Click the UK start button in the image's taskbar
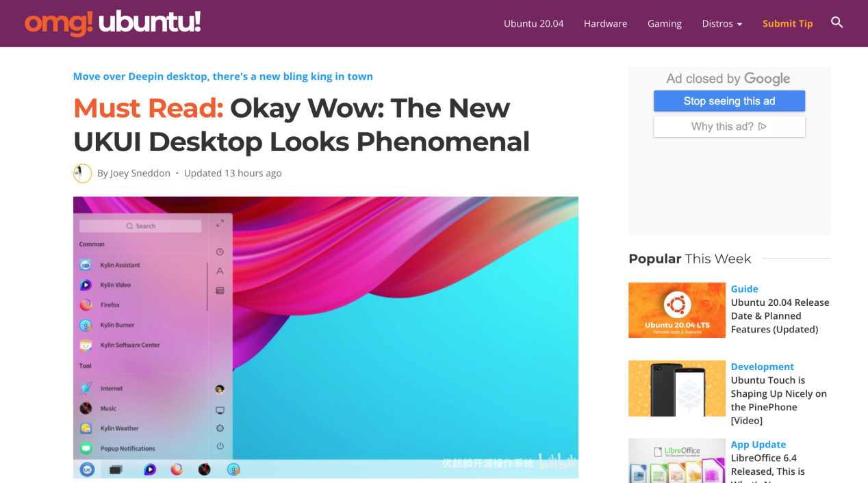This screenshot has width=868, height=483. coord(87,469)
